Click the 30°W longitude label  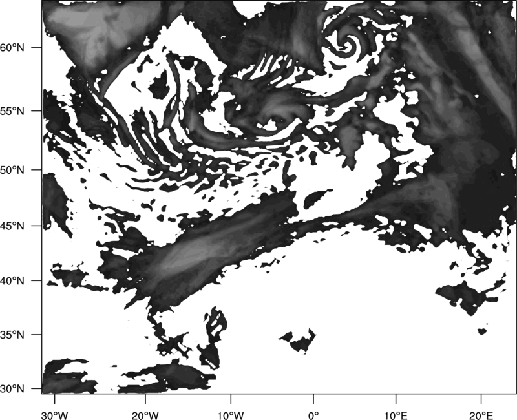(x=55, y=415)
